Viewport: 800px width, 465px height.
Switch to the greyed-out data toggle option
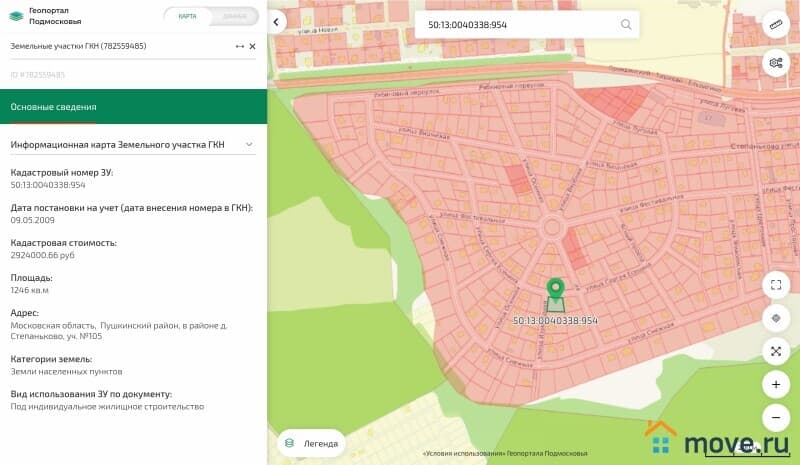pyautogui.click(x=235, y=17)
